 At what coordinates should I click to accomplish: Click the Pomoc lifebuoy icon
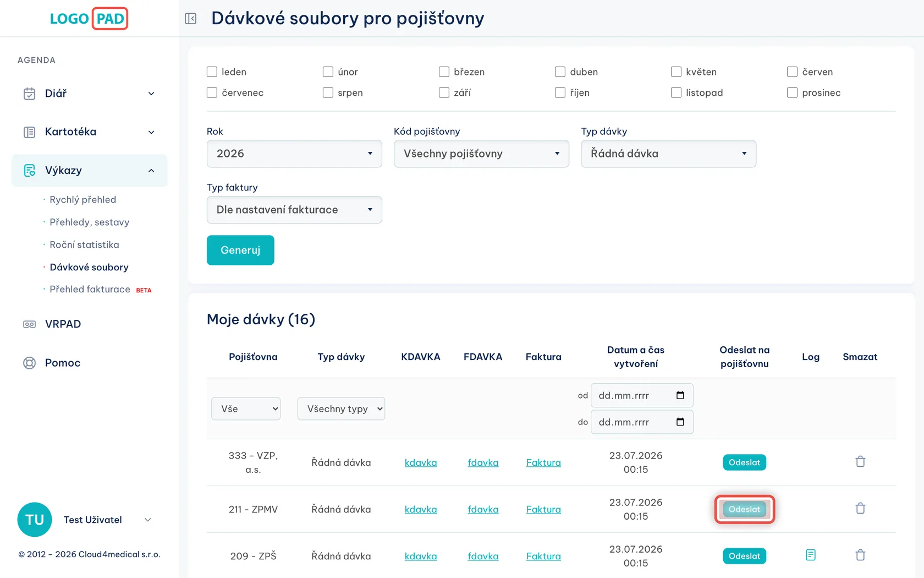click(x=30, y=363)
